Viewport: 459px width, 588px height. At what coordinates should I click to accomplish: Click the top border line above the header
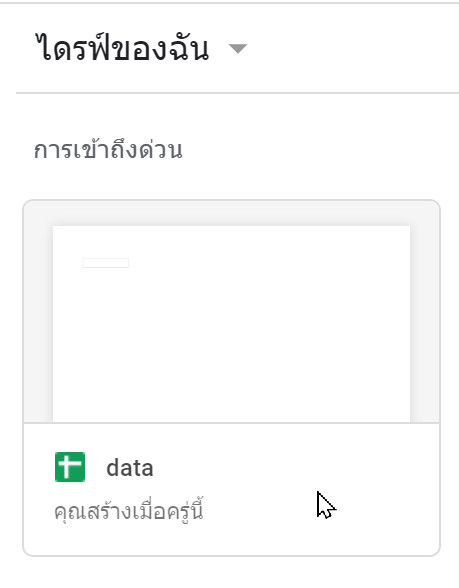click(230, 3)
